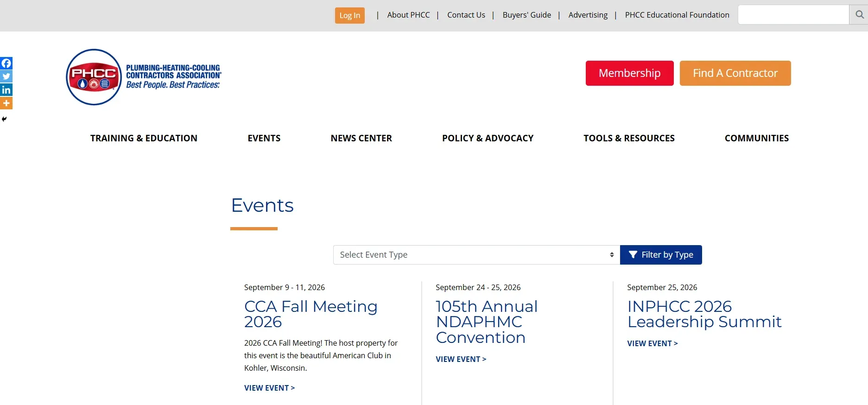The width and height of the screenshot is (868, 405).
Task: Go to About PHCC page
Action: coord(409,15)
